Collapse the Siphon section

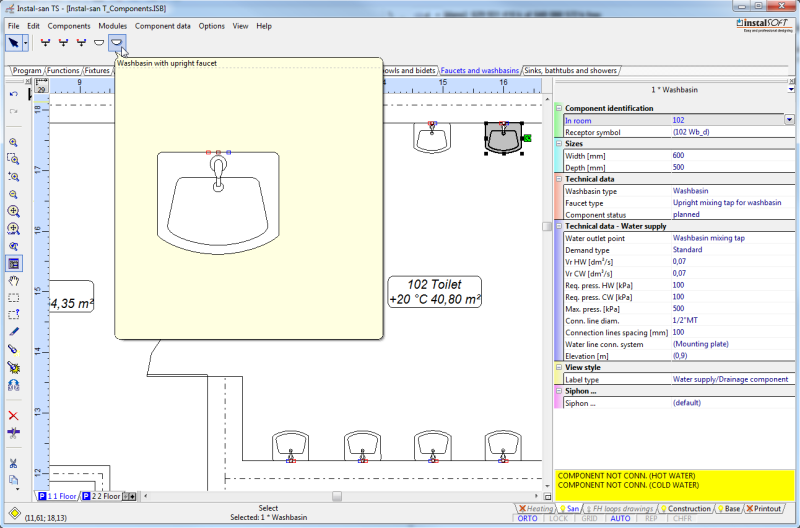(559, 391)
